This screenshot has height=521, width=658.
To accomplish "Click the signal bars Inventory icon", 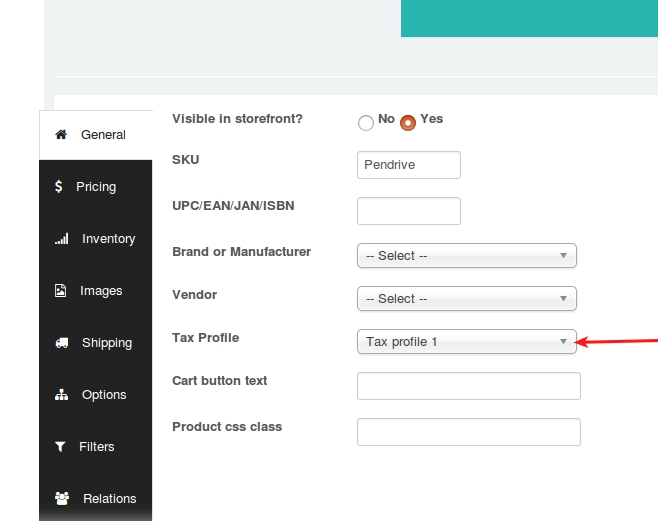I will tap(62, 239).
